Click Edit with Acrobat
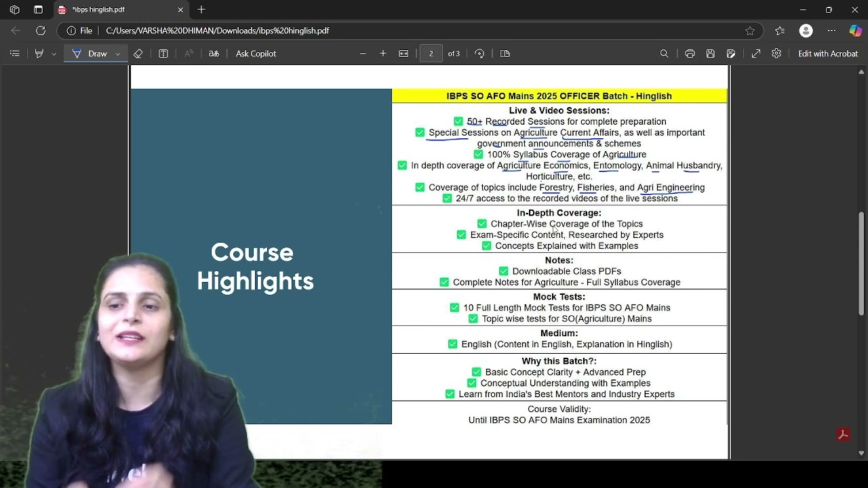Screen dimensions: 868x488 pos(828,54)
